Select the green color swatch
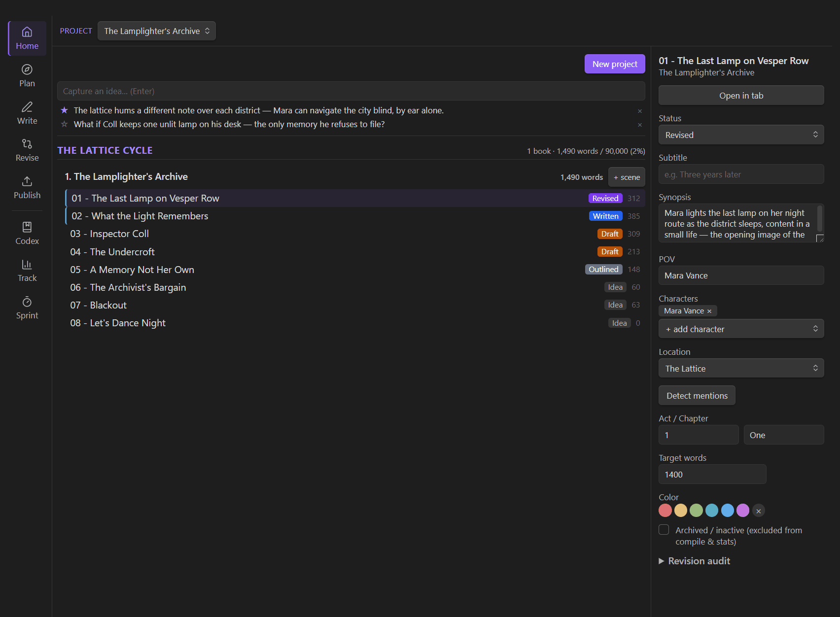The image size is (840, 617). [x=697, y=511]
